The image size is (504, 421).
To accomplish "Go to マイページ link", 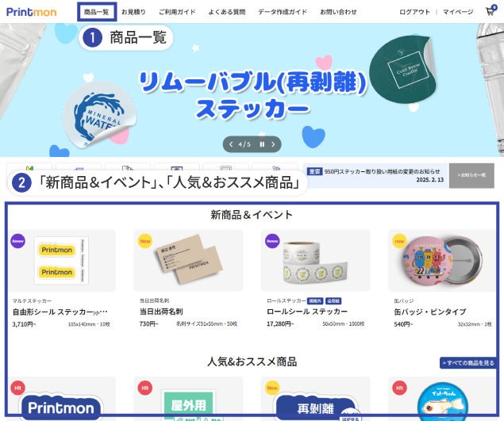I will click(458, 12).
